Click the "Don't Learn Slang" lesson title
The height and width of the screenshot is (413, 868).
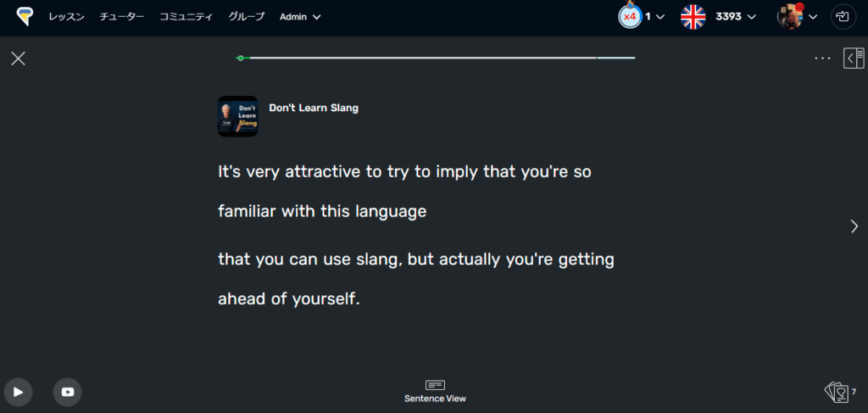tap(314, 108)
